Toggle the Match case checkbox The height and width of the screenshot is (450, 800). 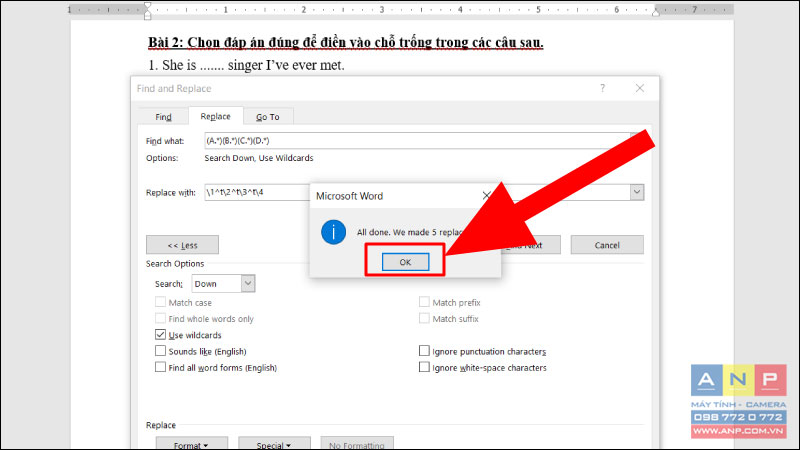click(x=160, y=302)
